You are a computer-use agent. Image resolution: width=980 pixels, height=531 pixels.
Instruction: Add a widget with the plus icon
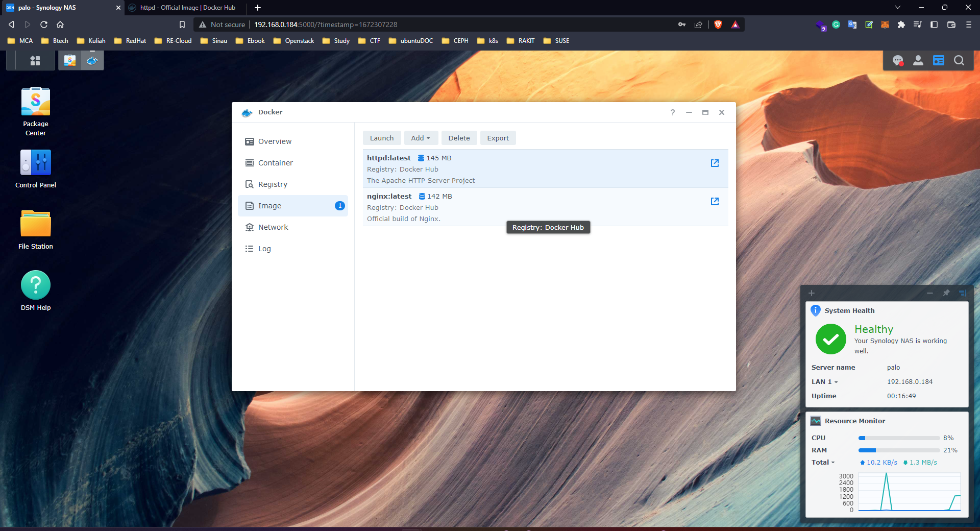point(812,293)
